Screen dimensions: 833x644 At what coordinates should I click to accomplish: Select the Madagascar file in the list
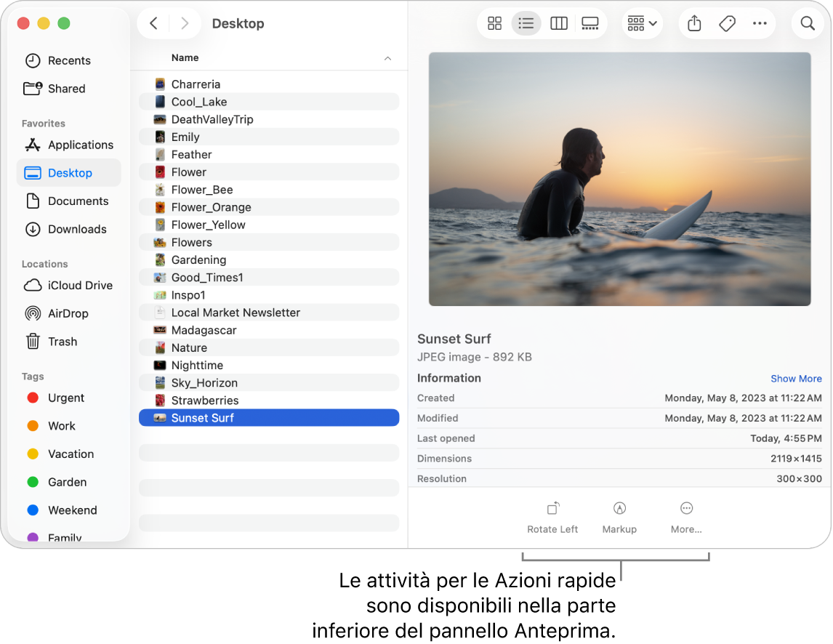pyautogui.click(x=204, y=330)
